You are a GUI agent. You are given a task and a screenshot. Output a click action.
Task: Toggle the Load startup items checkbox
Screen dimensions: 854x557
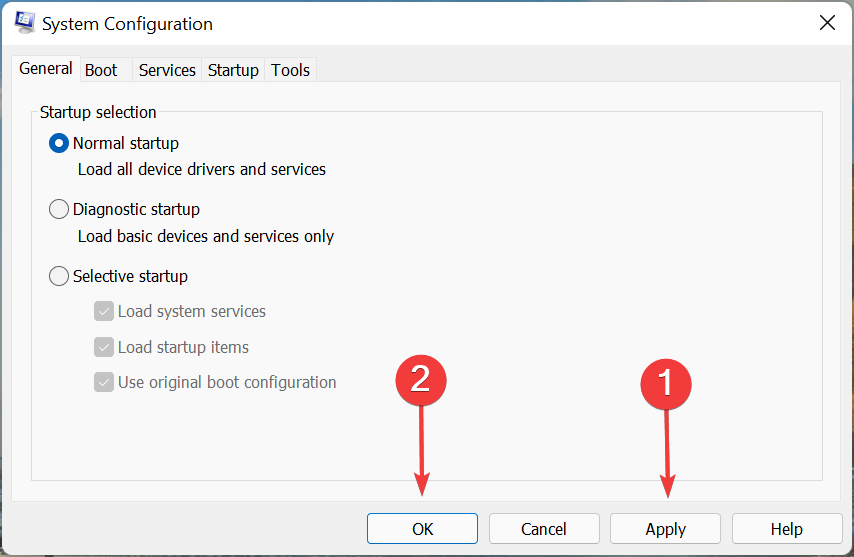[104, 347]
